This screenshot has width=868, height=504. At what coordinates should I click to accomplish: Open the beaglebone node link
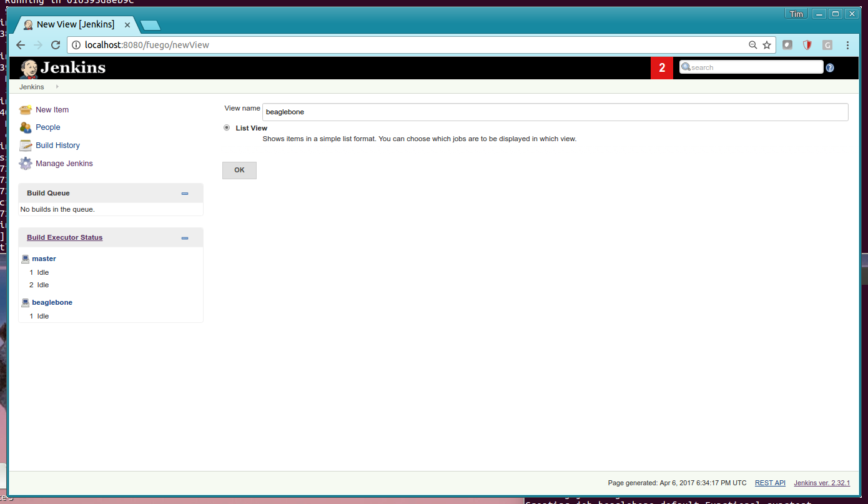click(52, 302)
